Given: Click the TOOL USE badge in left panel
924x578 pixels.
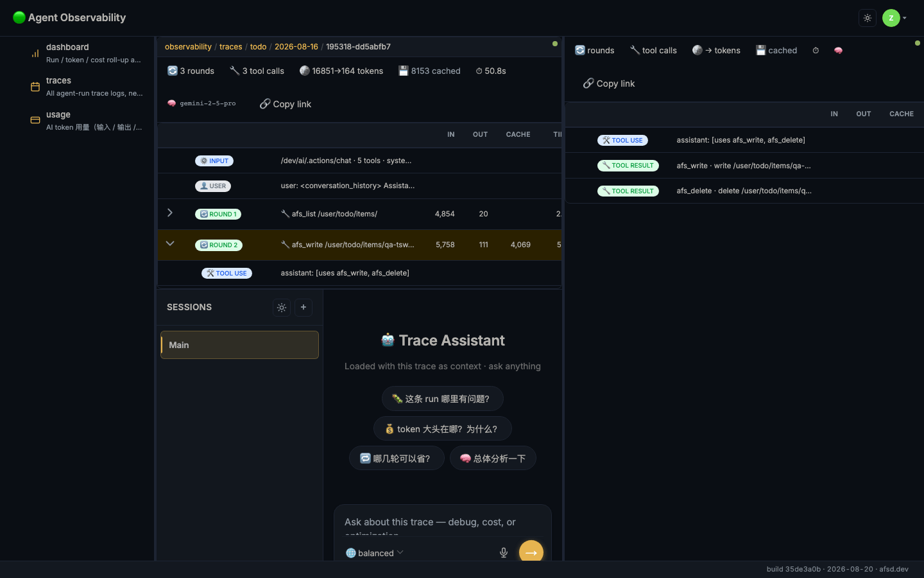Looking at the screenshot, I should [x=227, y=273].
